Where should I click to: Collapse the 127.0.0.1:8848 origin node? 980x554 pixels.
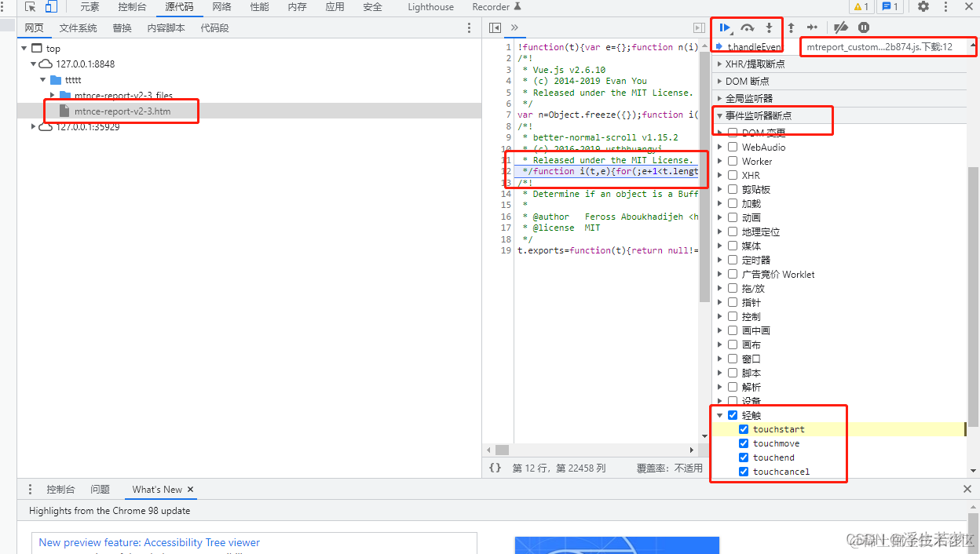pos(34,64)
